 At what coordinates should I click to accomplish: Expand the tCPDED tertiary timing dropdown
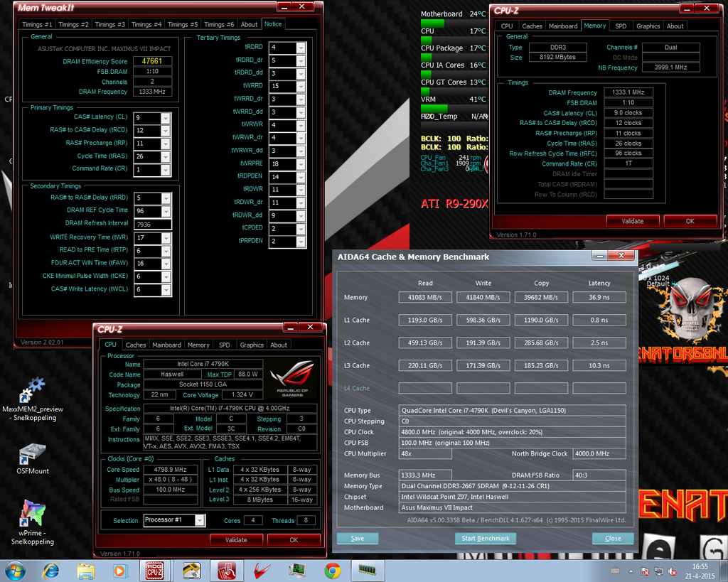pos(301,229)
